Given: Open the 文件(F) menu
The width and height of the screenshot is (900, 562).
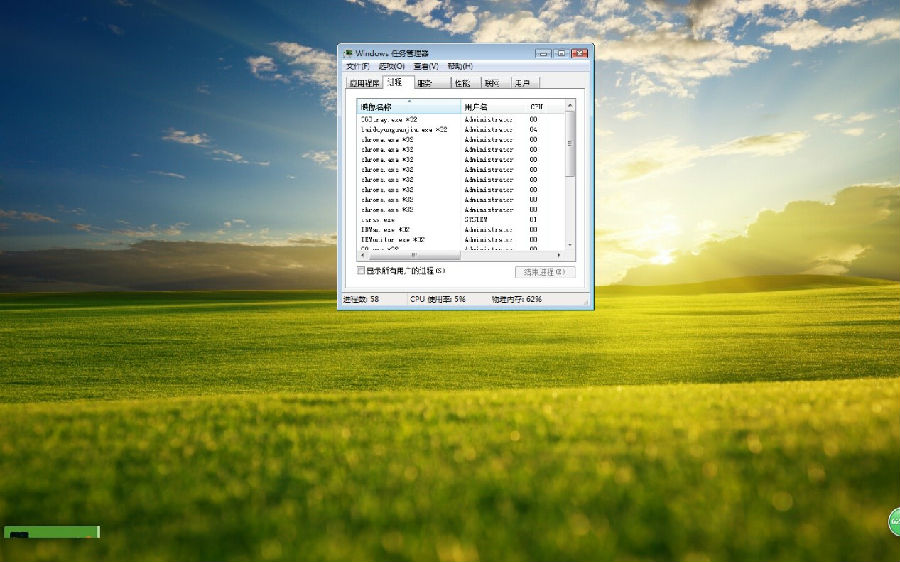Looking at the screenshot, I should point(357,66).
